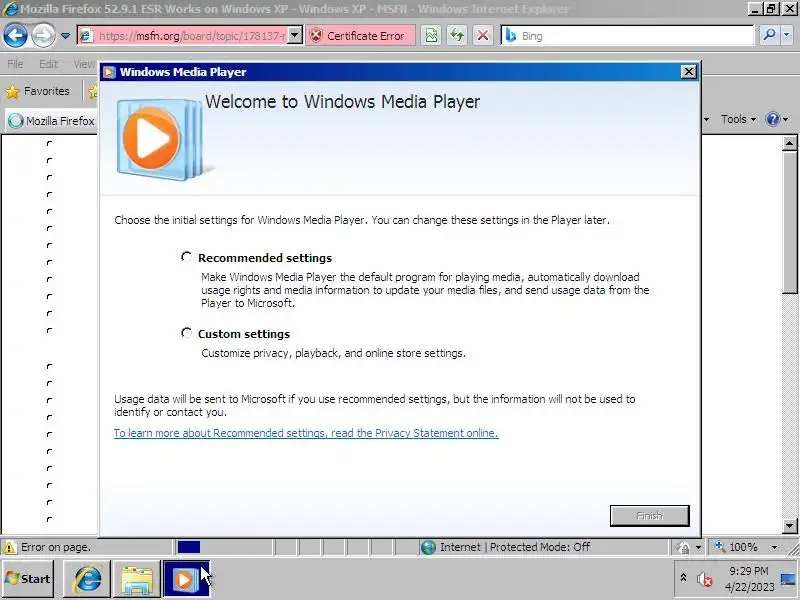
Task: Click the IE forward navigation arrow
Action: click(x=43, y=36)
